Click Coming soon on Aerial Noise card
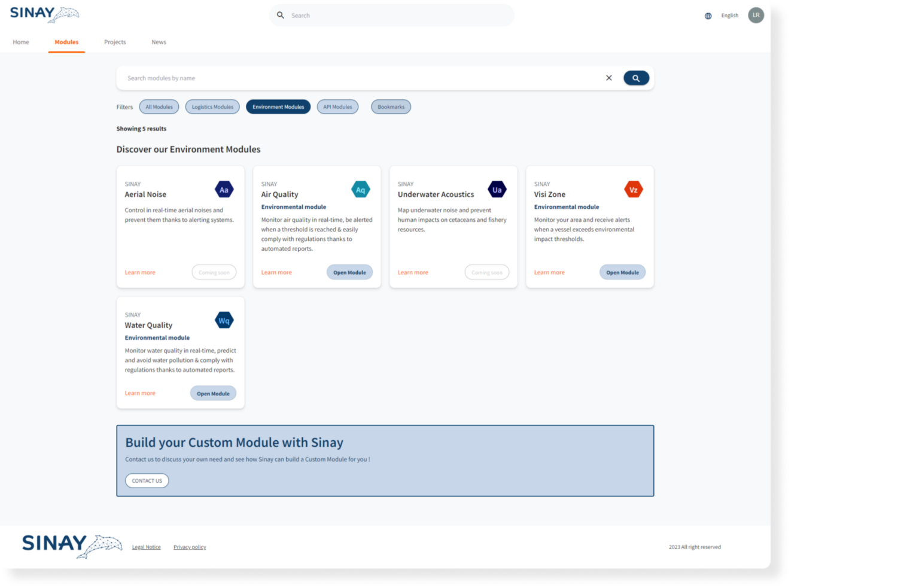The height and width of the screenshot is (588, 919). [214, 272]
